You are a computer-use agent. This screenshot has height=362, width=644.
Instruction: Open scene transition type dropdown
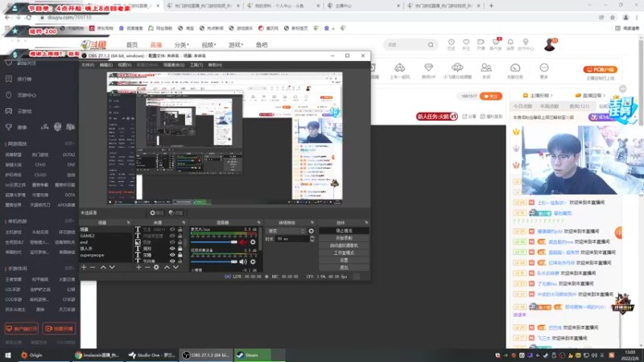(x=287, y=231)
